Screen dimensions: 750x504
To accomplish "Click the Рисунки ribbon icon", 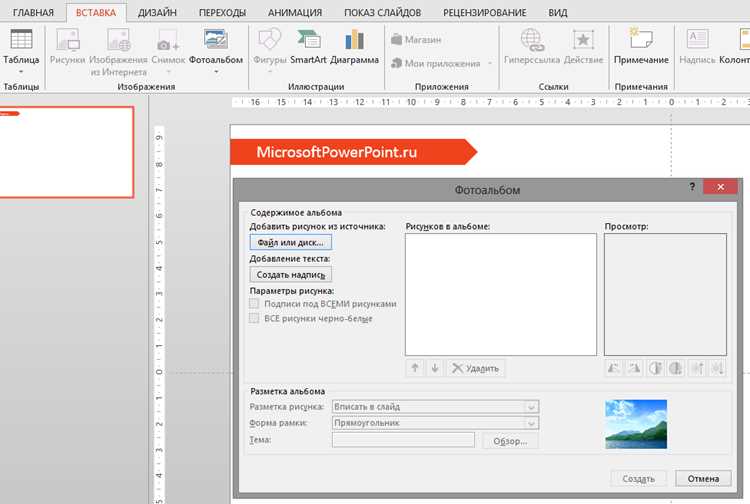I will [x=67, y=46].
